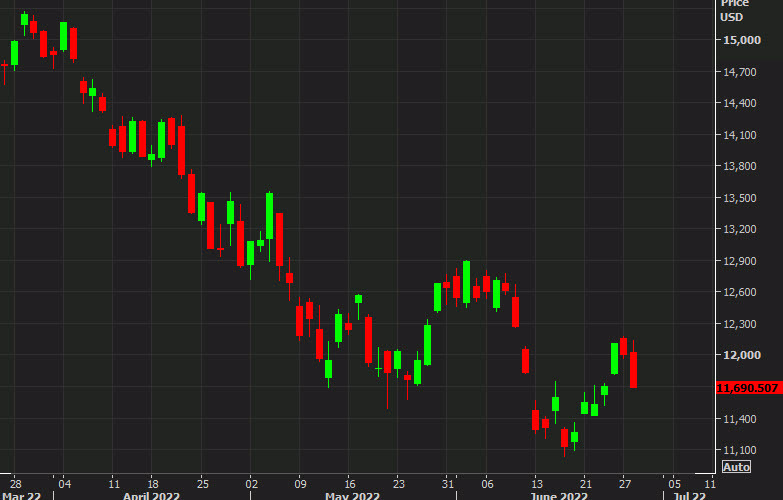Click the May 2022 month label
The width and height of the screenshot is (783, 500).
353,496
